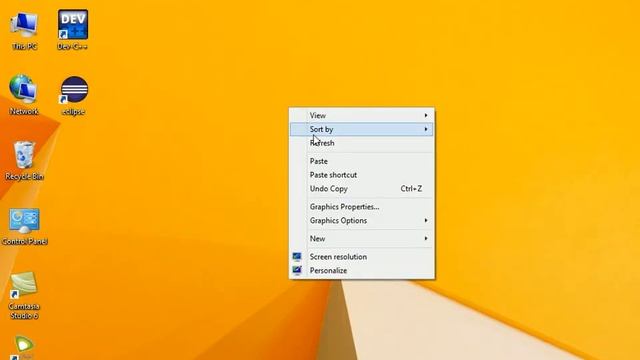Click the Ctrl+Z shortcut text

[411, 189]
